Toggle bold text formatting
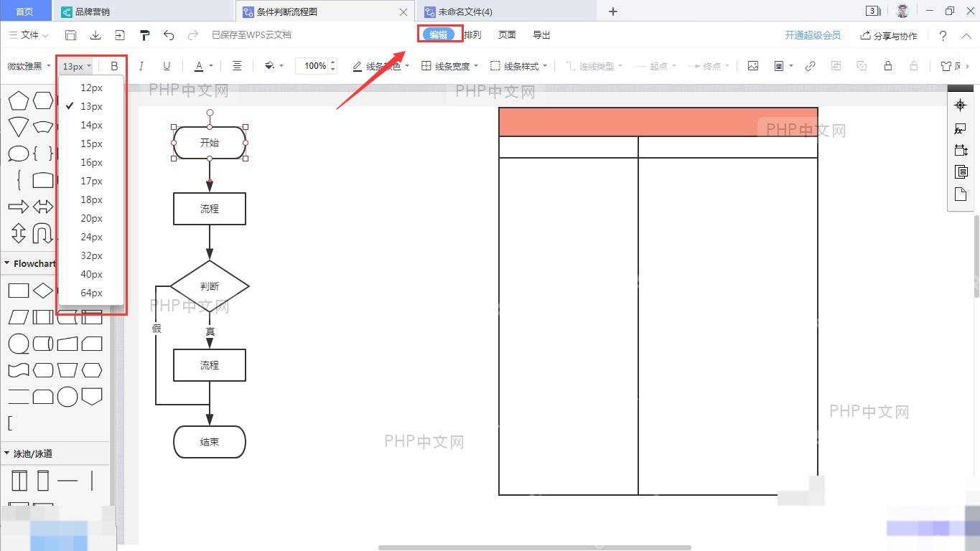980x551 pixels. tap(114, 66)
